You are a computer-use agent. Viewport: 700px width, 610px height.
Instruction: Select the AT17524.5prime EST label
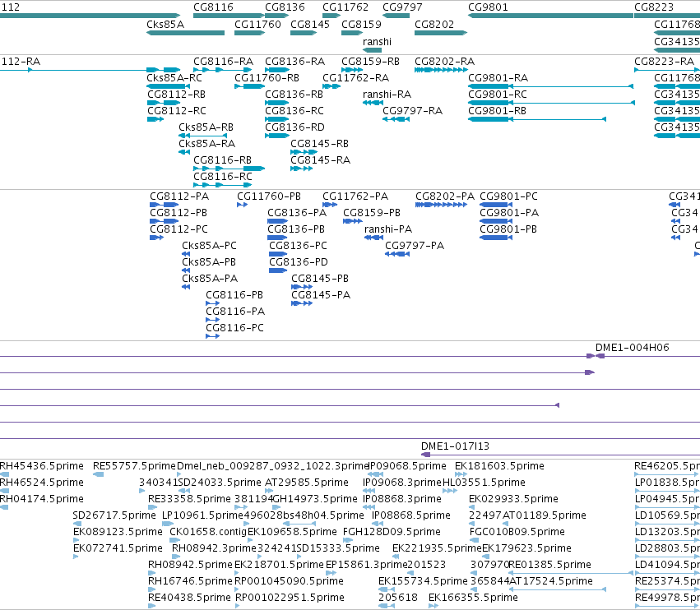[551, 581]
